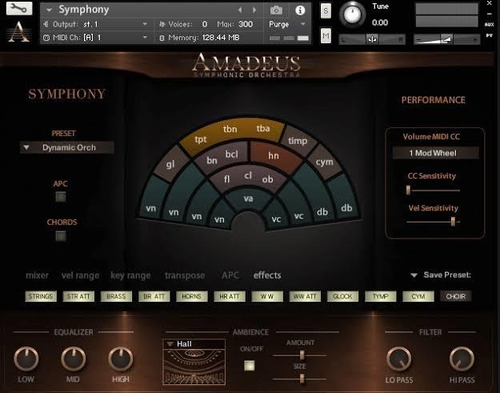500x393 pixels.
Task: Select the innermost vn violin section
Action: tap(219, 219)
